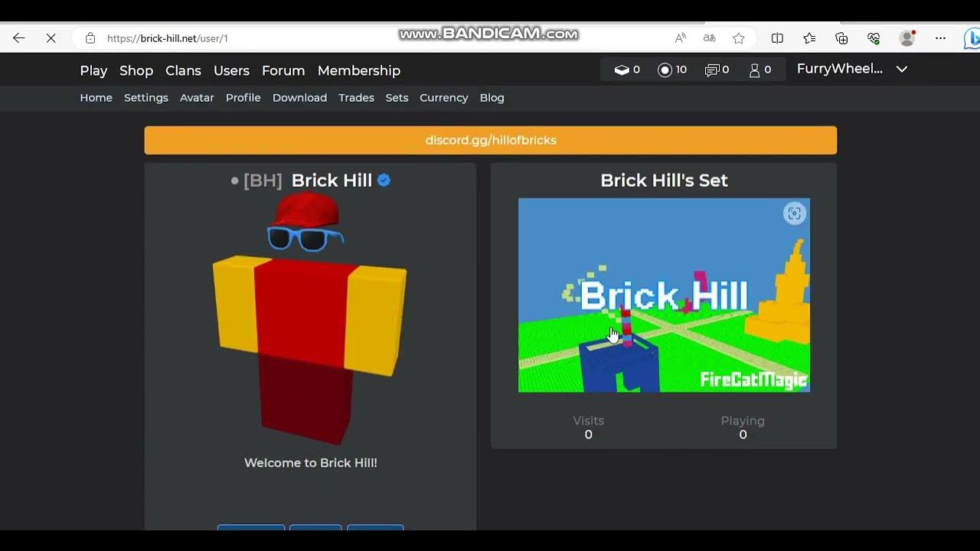Open the Settings link
This screenshot has width=980, height=551.
(x=146, y=98)
